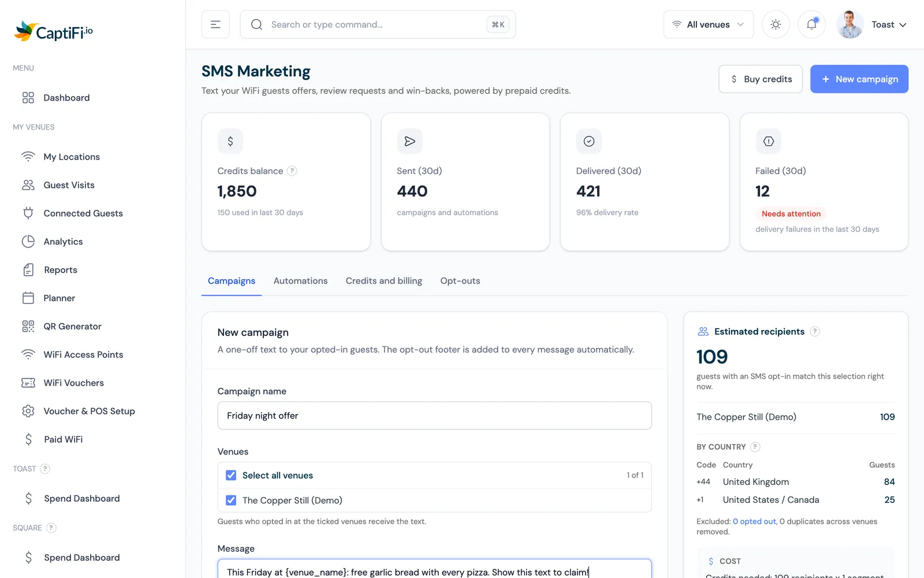Collapse sidebar with hamburger menu icon
Image resolution: width=924 pixels, height=578 pixels.
tap(215, 24)
